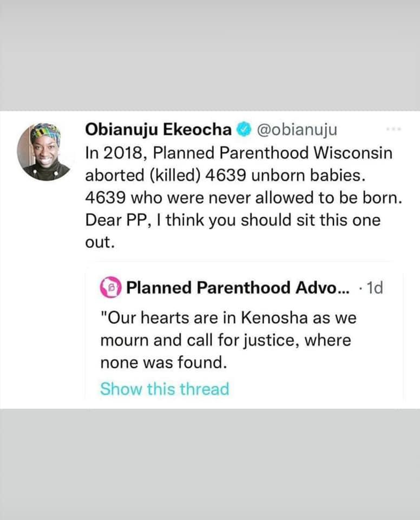
Task: Click the gray area below the tweet
Action: [x=210, y=466]
